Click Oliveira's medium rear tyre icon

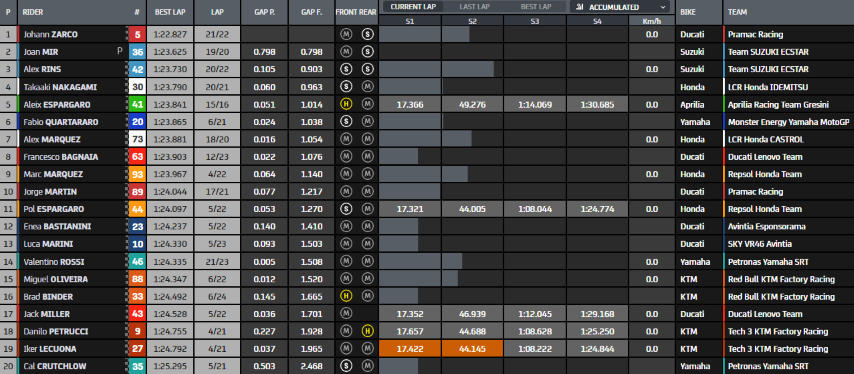pos(367,279)
